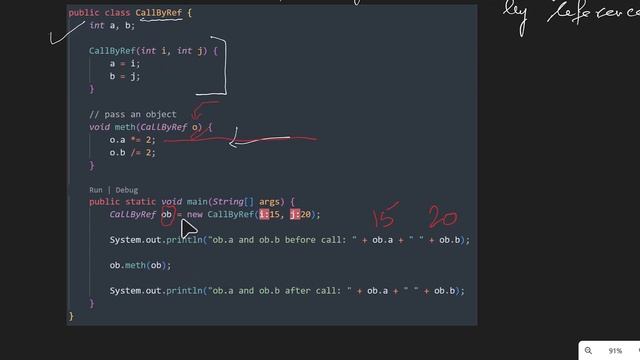
Task: Click the assignment line 'b = j;'
Action: tap(125, 76)
